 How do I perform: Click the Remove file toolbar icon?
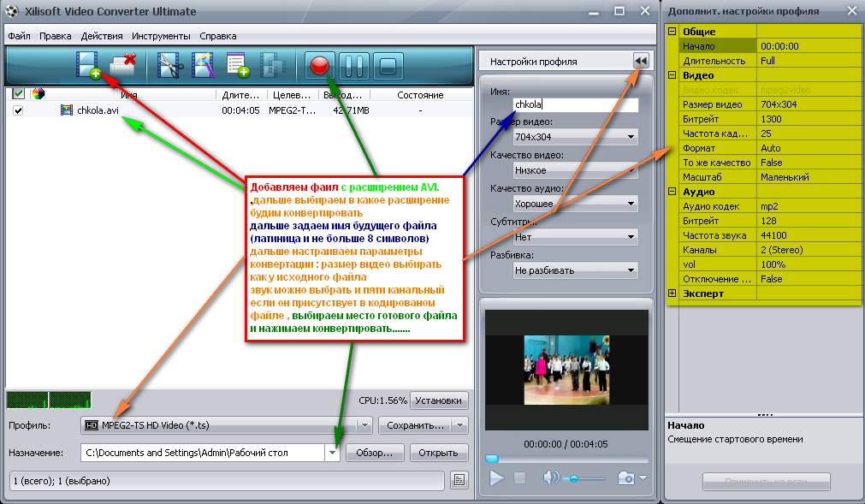point(123,65)
